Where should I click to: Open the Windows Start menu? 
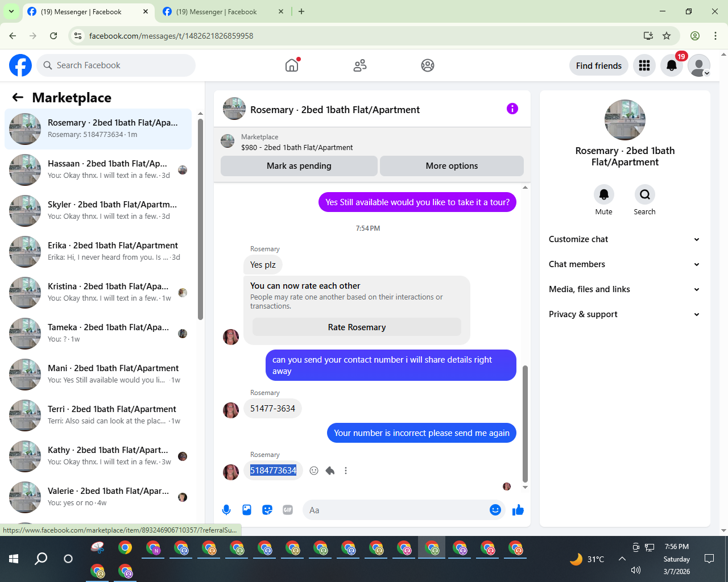point(14,559)
